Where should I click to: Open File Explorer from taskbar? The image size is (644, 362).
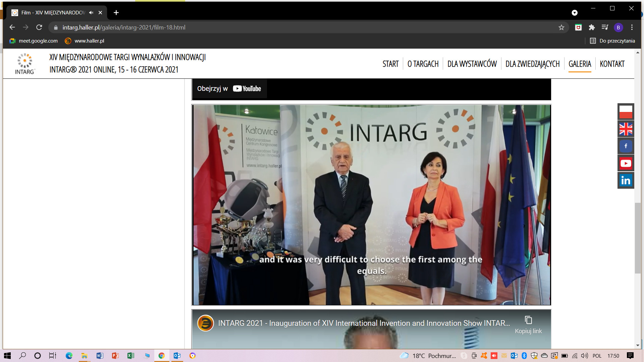(x=84, y=356)
